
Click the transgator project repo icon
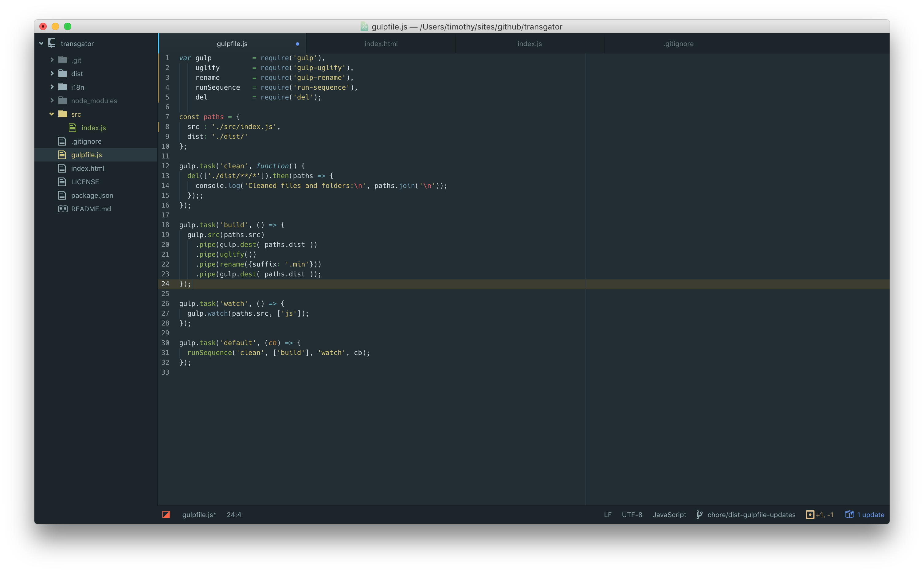pyautogui.click(x=52, y=43)
